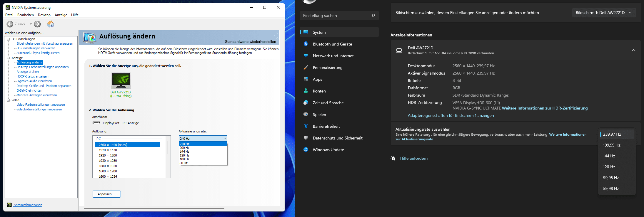Open Windows Update settings
Screen dimensions: 644x217
(x=339, y=150)
